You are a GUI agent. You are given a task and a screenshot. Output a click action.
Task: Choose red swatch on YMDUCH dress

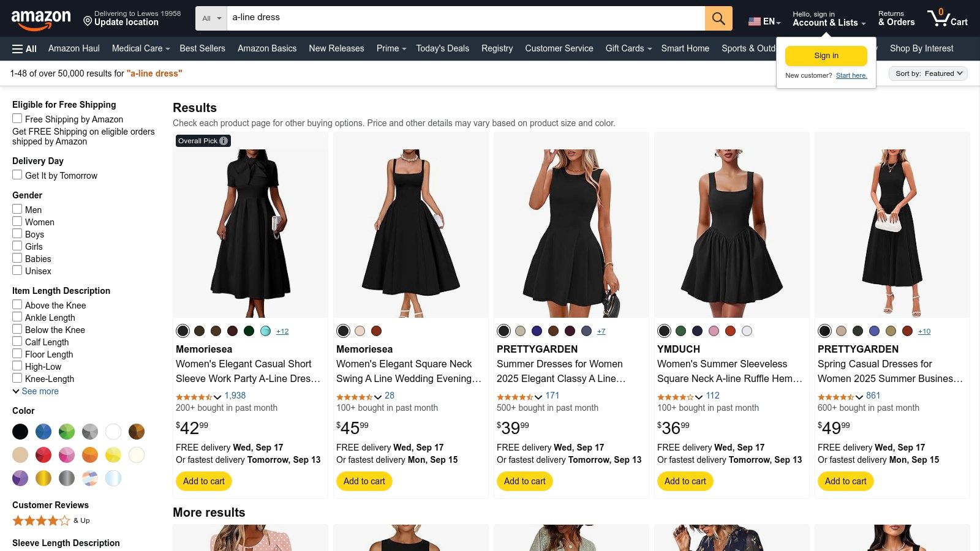click(730, 331)
